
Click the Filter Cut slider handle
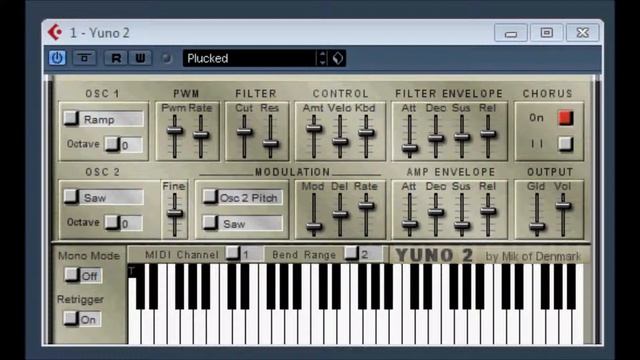coord(244,132)
